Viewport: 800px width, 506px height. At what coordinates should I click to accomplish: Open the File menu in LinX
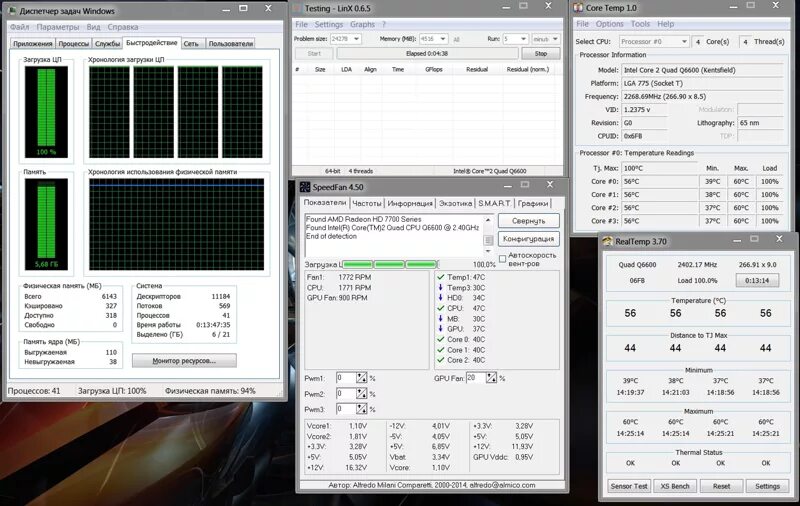point(302,24)
